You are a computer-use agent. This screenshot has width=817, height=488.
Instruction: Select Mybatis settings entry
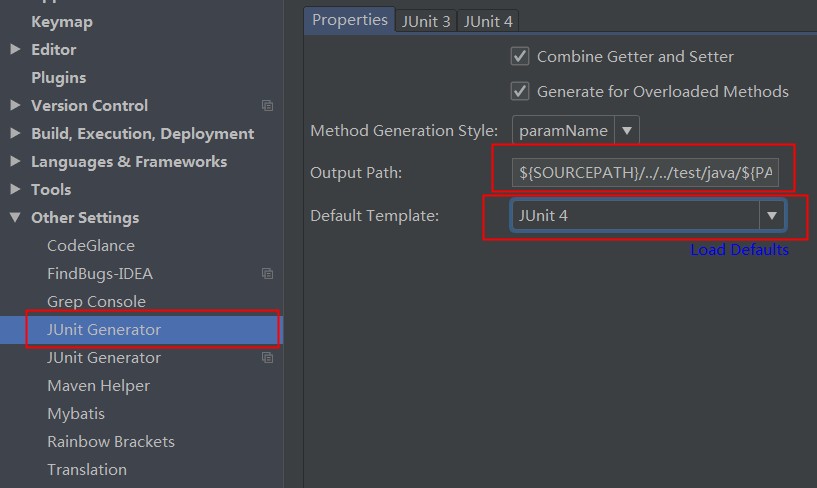[x=76, y=414]
